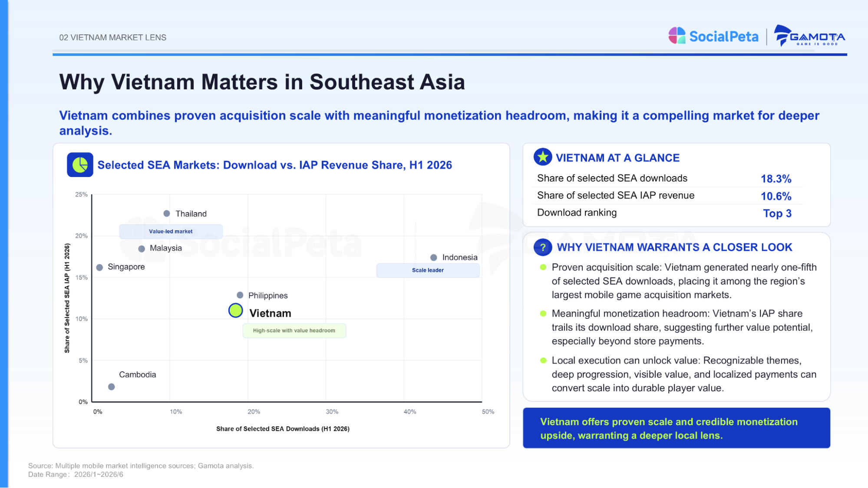Screen dimensions: 868x488
Task: Click the Cambodia label on the chart
Action: pyautogui.click(x=138, y=374)
